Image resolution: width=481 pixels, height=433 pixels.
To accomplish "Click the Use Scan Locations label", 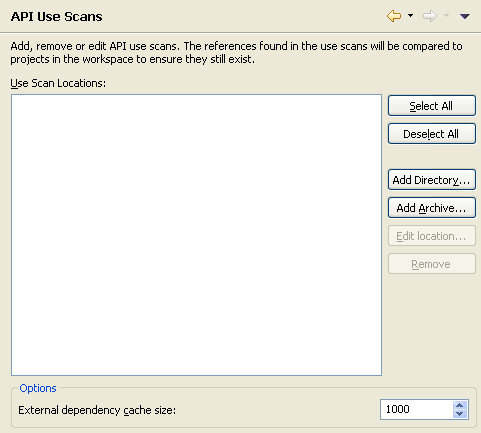I will pos(58,83).
